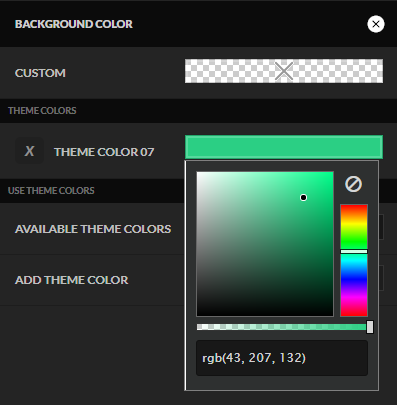Viewport: 397px width, 405px height.
Task: Click the X mark in the Custom swatch
Action: pos(284,71)
